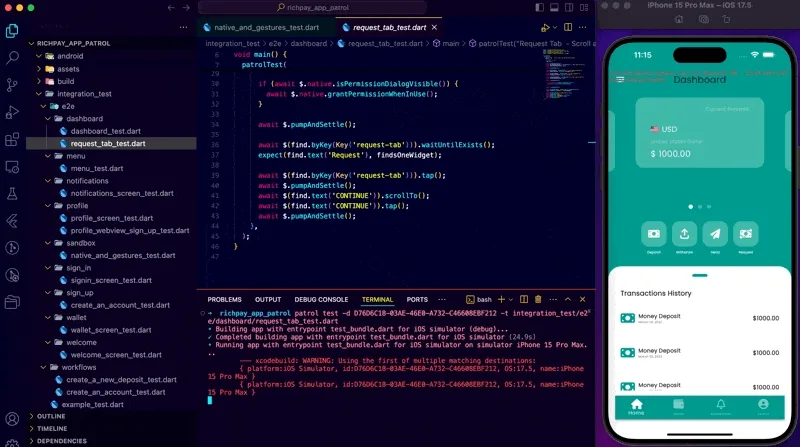This screenshot has width=800, height=447.
Task: Close the terminal panel
Action: (582, 300)
